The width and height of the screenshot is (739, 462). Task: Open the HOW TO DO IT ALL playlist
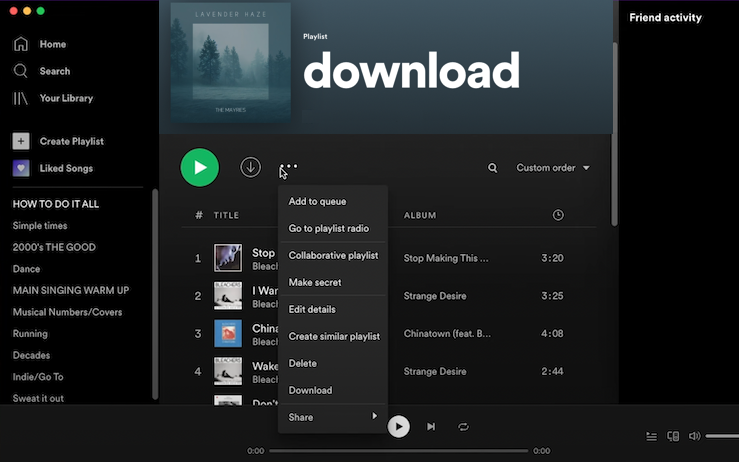(x=55, y=204)
